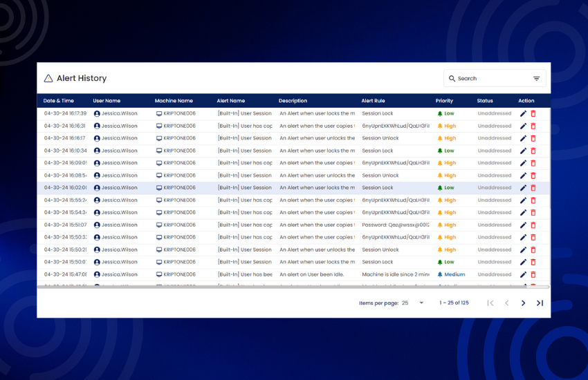This screenshot has width=588, height=380.
Task: Click the Alert History title
Action: tap(82, 78)
